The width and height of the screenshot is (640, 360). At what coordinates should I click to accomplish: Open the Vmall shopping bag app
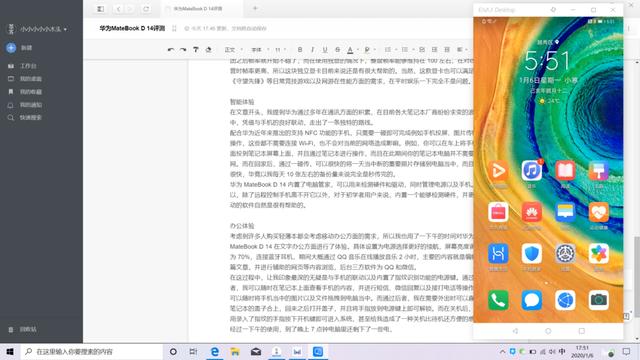(498, 212)
